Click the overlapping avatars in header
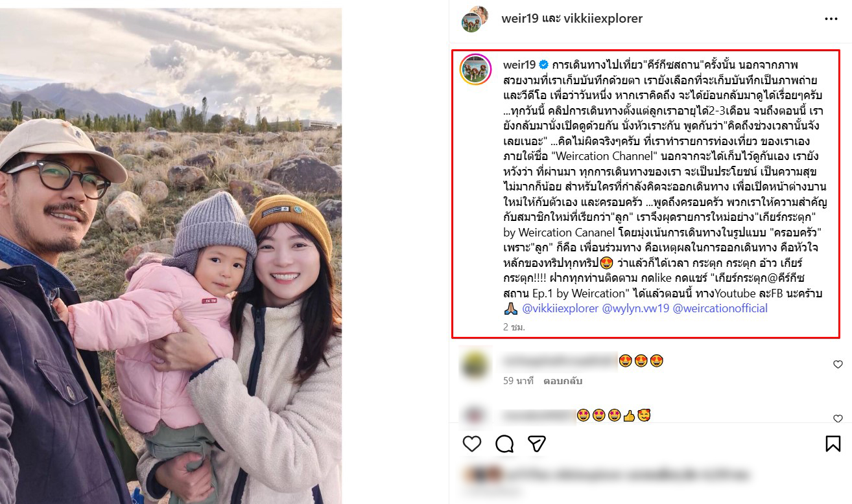 coord(475,18)
